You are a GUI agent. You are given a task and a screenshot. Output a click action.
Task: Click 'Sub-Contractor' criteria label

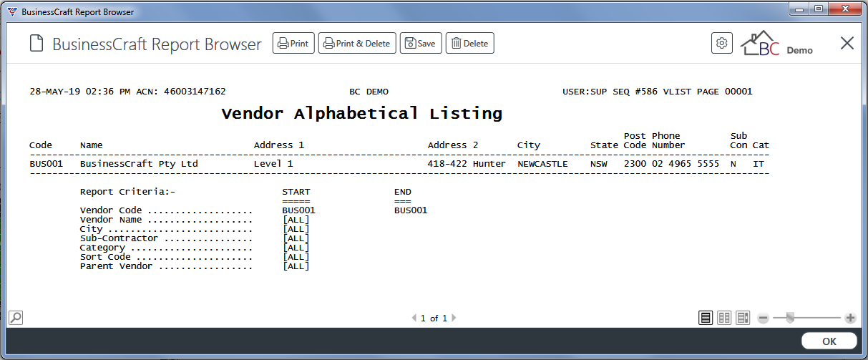click(119, 238)
